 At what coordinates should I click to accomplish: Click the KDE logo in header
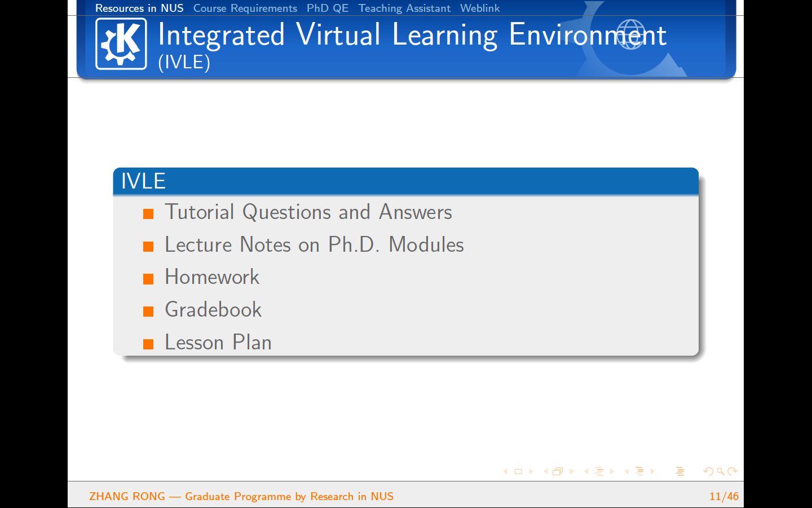click(x=121, y=44)
